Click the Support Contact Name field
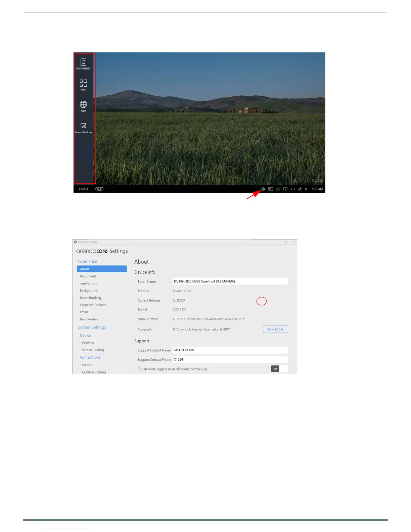This screenshot has width=411, height=532. [x=230, y=350]
